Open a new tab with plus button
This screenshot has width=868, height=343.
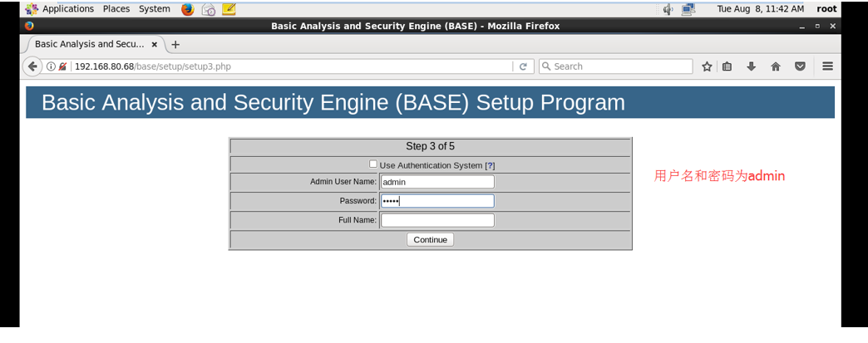pyautogui.click(x=175, y=44)
